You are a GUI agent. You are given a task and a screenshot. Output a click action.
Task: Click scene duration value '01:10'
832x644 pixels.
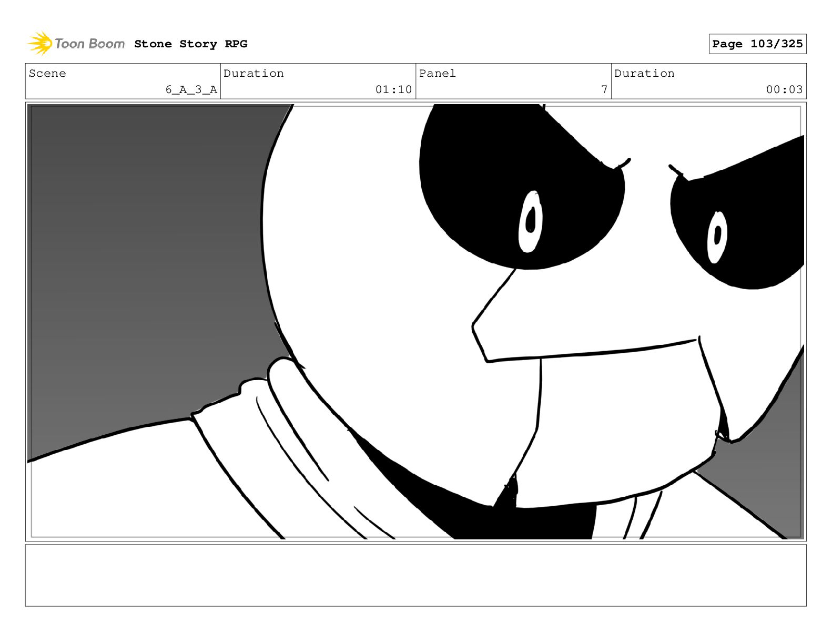(x=393, y=90)
